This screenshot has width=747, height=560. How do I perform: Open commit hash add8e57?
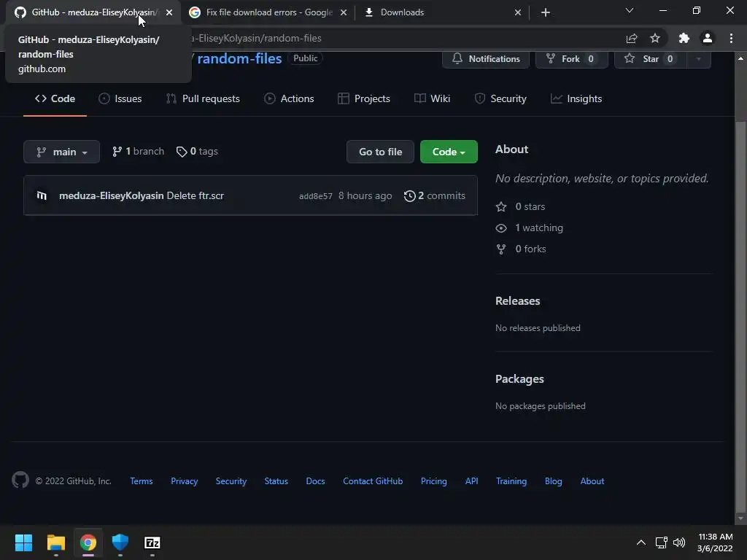pos(315,196)
